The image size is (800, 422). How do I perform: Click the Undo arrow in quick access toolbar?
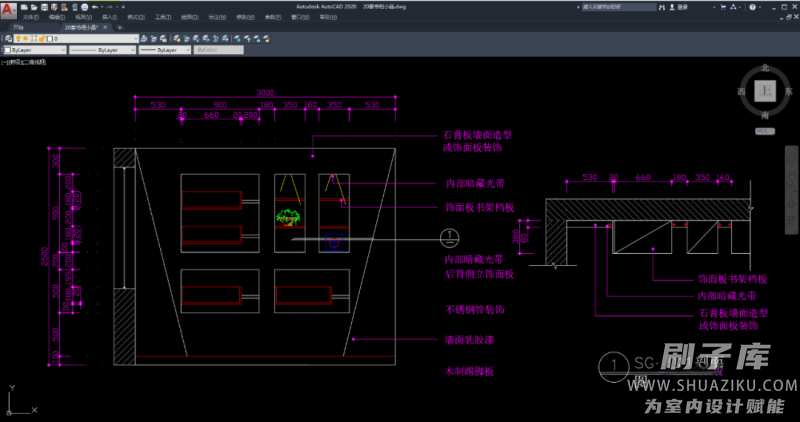93,6
